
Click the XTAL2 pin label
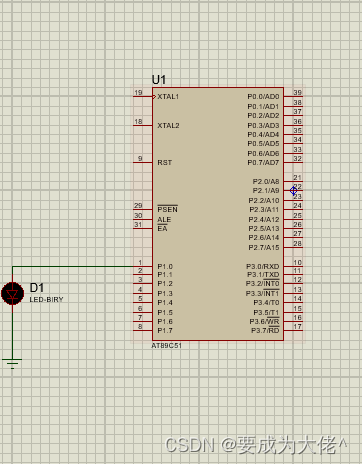pos(168,126)
